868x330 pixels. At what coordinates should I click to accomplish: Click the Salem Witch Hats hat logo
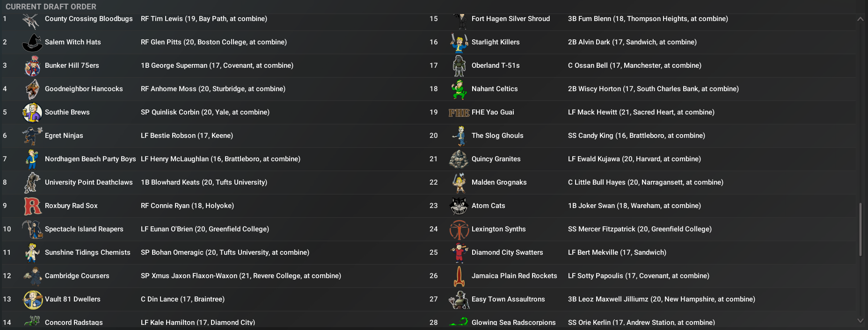pos(32,43)
